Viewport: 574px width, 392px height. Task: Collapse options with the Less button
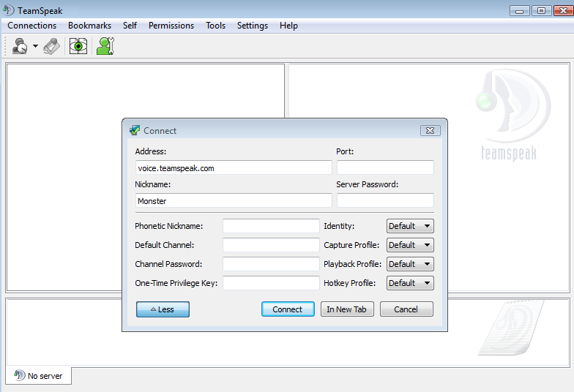click(163, 309)
